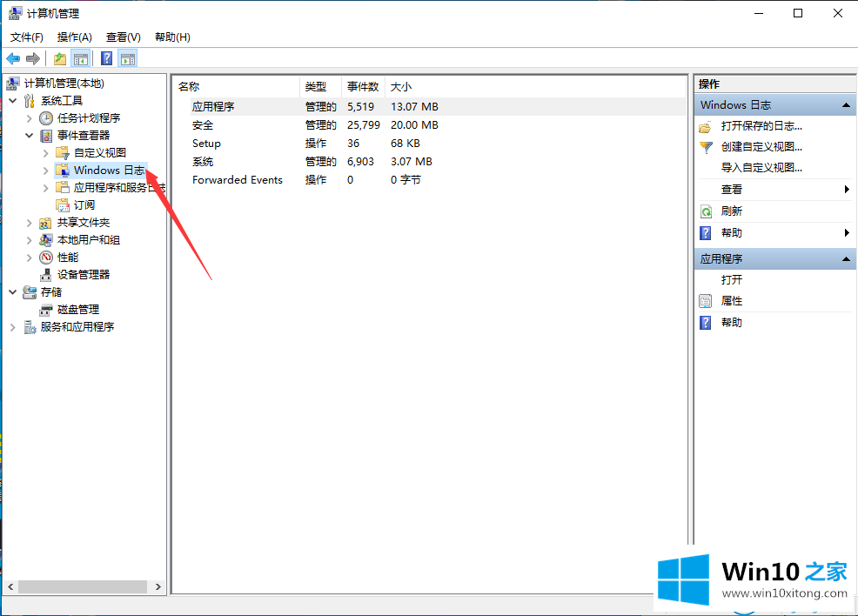Click the 共享文件夹 icon
The width and height of the screenshot is (858, 616).
click(x=46, y=223)
